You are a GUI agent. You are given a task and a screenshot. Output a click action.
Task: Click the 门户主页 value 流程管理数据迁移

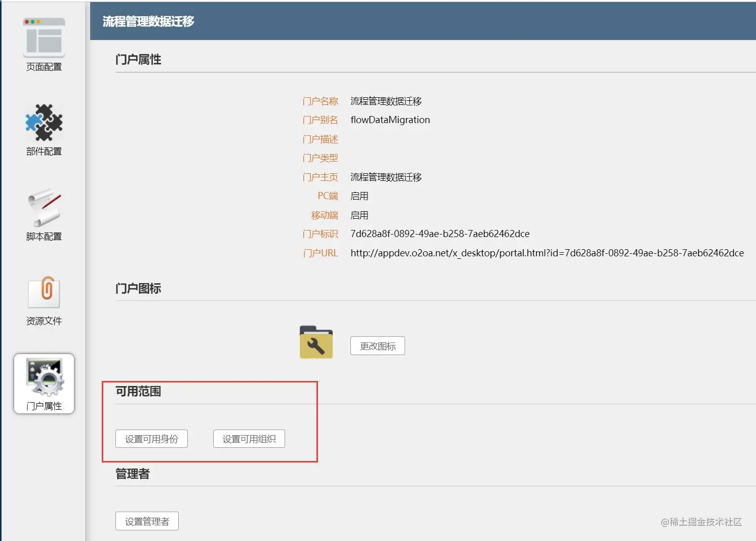pos(386,177)
